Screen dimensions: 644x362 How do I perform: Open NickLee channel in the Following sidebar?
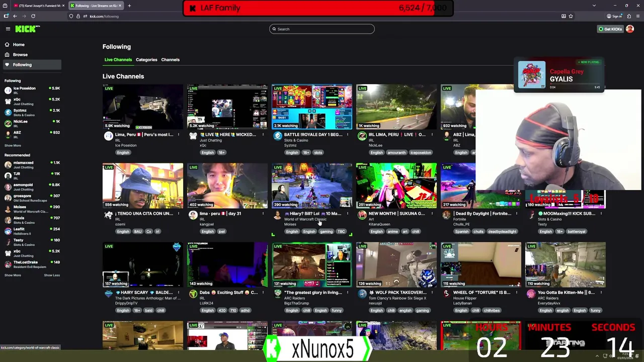point(32,123)
